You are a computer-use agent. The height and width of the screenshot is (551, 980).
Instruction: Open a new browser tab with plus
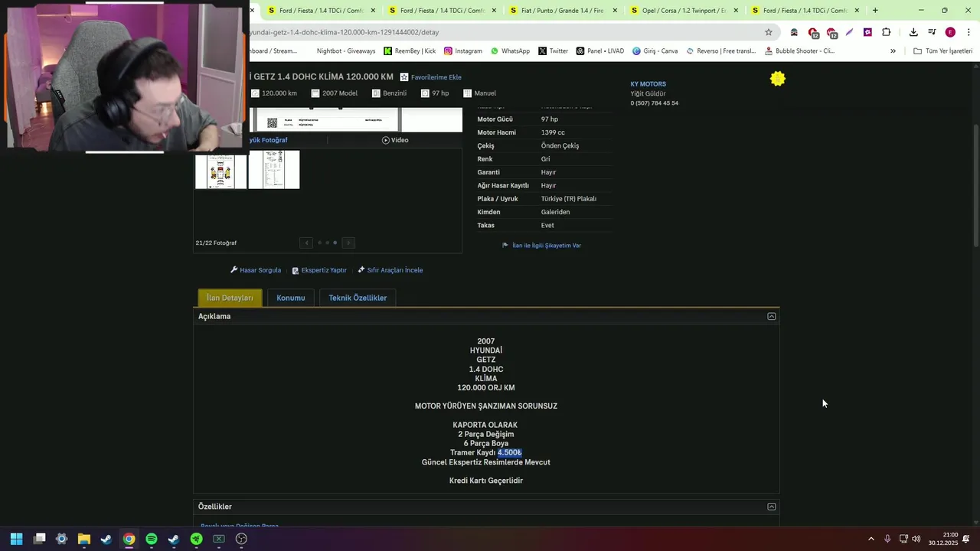click(875, 11)
